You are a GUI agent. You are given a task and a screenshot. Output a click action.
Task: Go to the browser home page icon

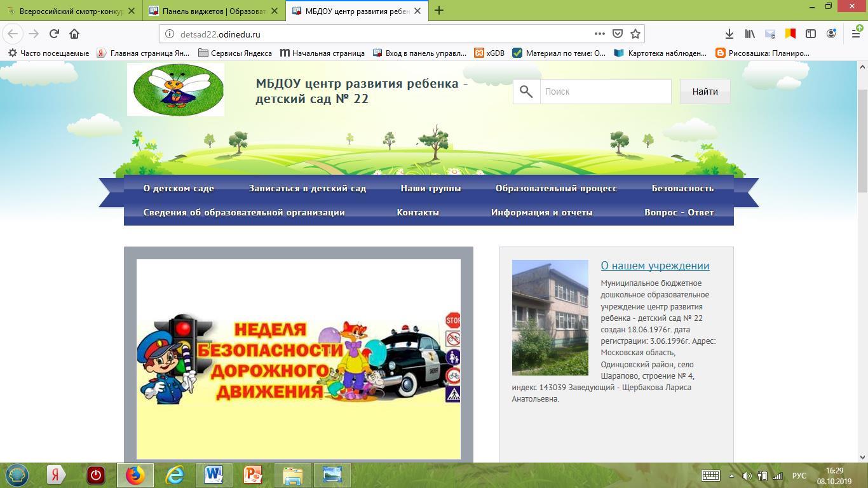(74, 34)
